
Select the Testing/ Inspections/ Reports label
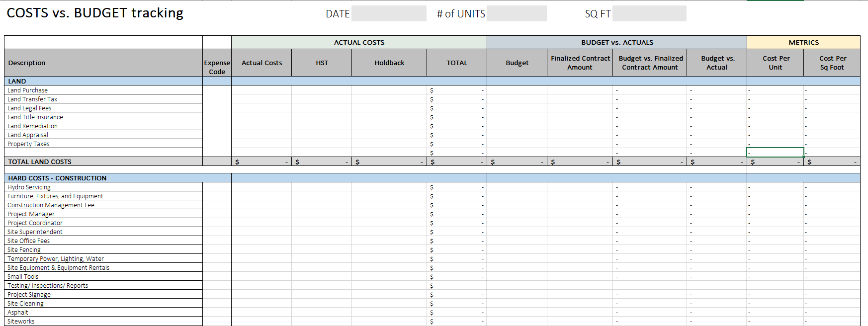click(48, 285)
